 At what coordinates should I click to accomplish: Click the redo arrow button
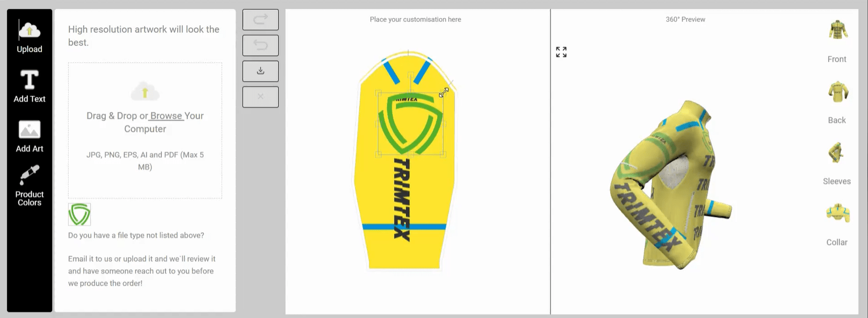coord(260,20)
